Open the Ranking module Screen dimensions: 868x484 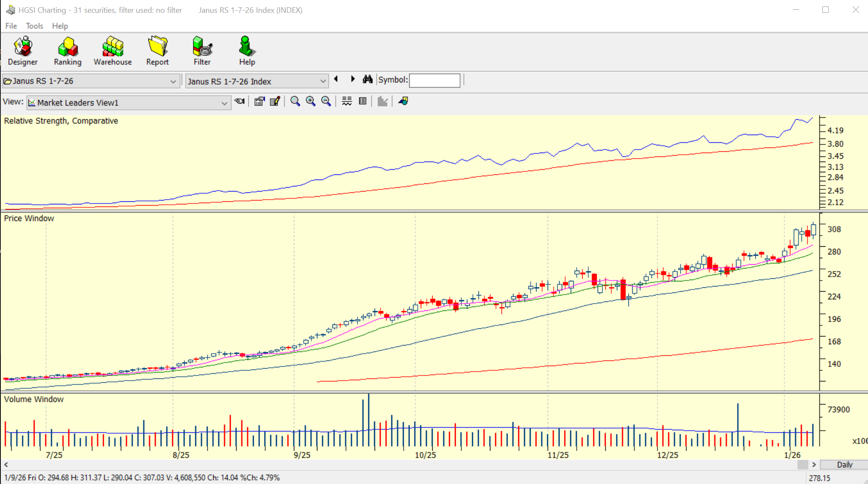coord(67,51)
